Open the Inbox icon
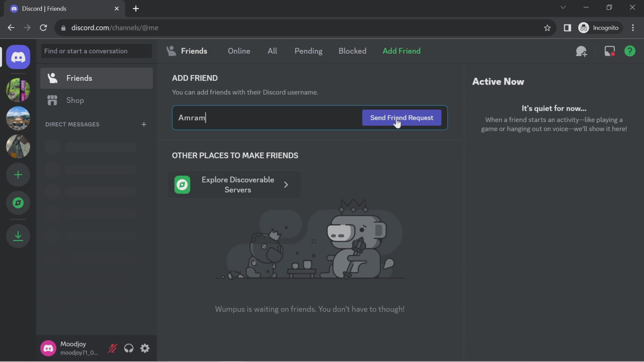This screenshot has height=362, width=644. click(609, 51)
